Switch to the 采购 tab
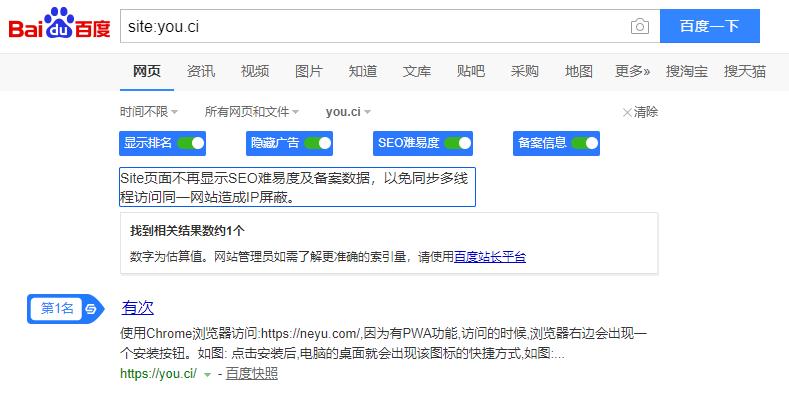789x400 pixels. [x=524, y=71]
